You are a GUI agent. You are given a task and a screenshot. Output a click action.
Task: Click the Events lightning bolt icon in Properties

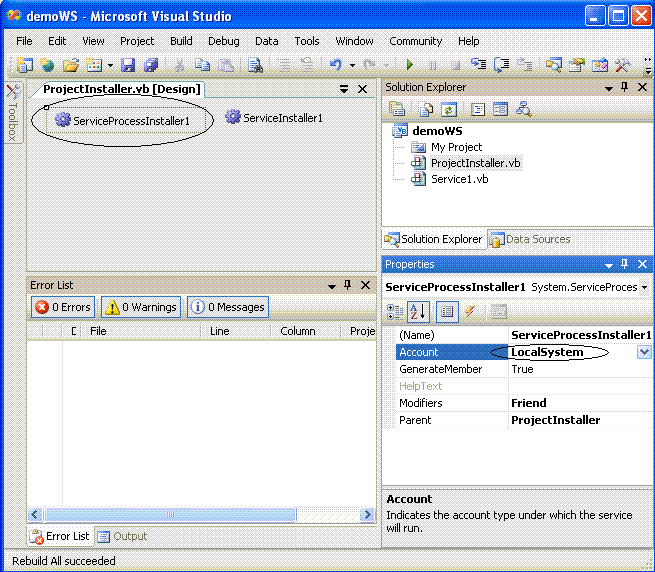coord(470,312)
